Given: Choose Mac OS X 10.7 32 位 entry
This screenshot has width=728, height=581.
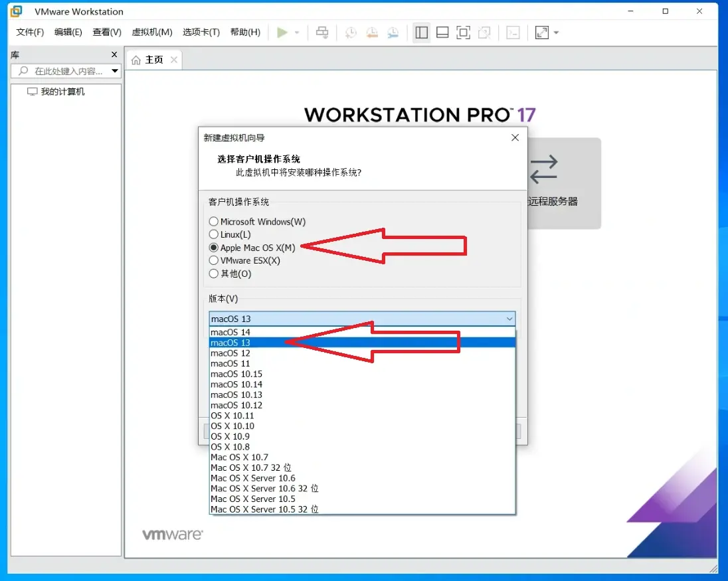Looking at the screenshot, I should 362,467.
